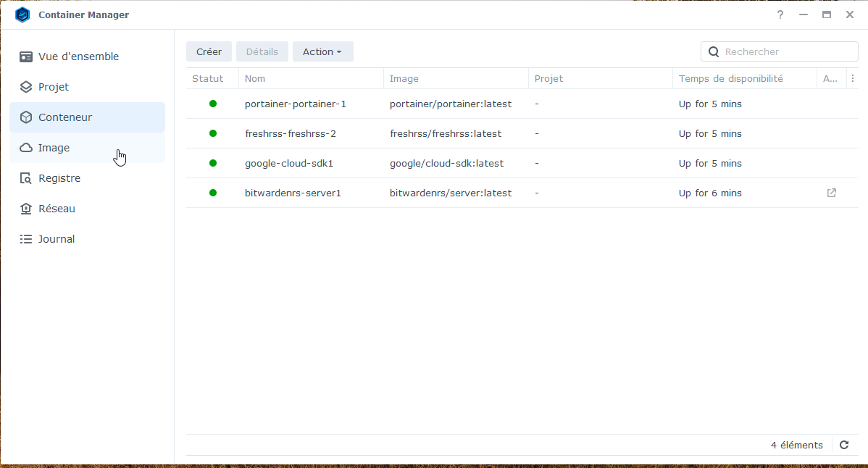Screen dimensions: 868x468
Task: Select the google-cloud-sdk1 container name
Action: coord(289,164)
